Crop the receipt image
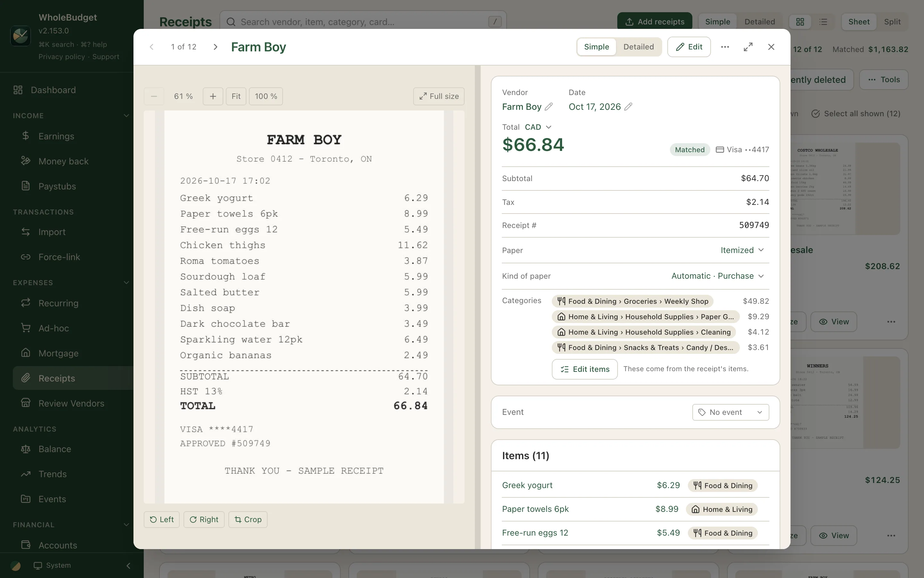 pos(248,519)
